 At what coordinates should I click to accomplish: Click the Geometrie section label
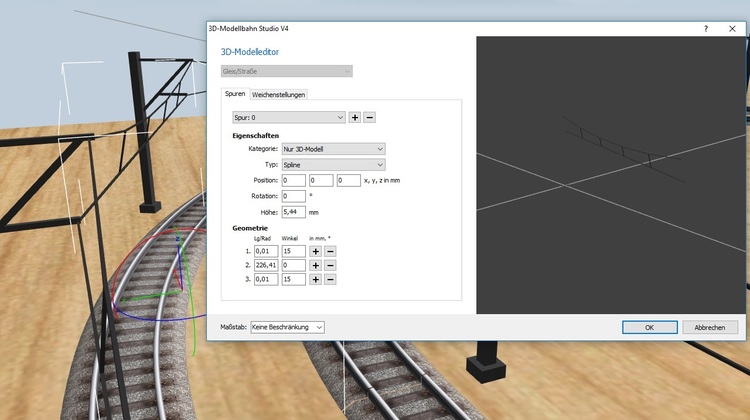pos(250,228)
